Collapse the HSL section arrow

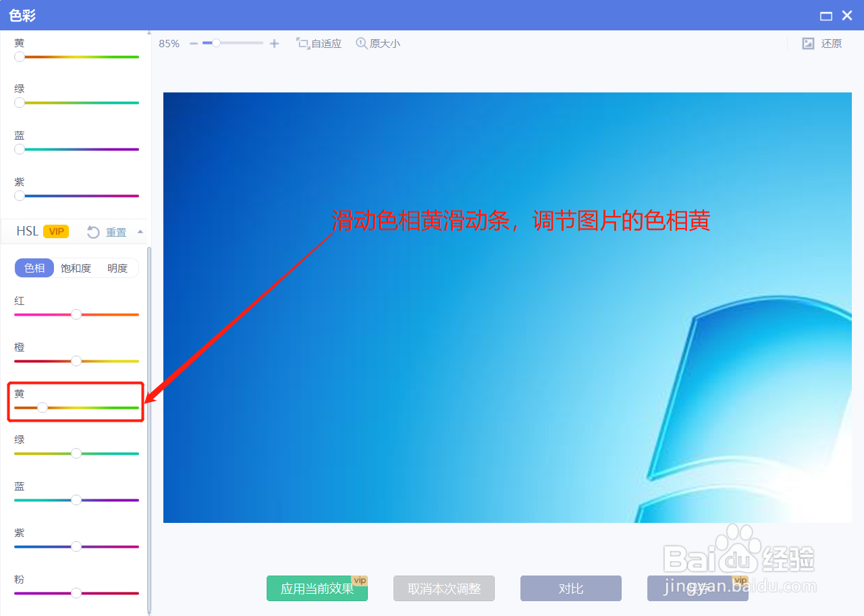pyautogui.click(x=140, y=231)
